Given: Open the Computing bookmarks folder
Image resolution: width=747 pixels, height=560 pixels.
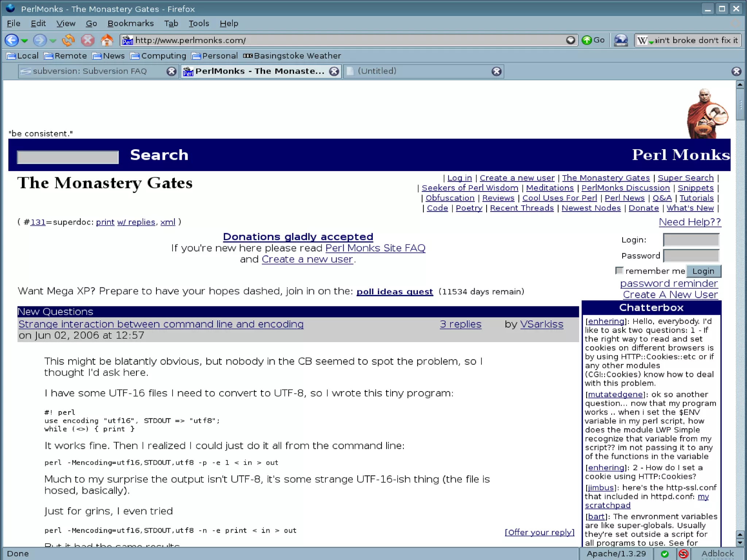Looking at the screenshot, I should [158, 56].
